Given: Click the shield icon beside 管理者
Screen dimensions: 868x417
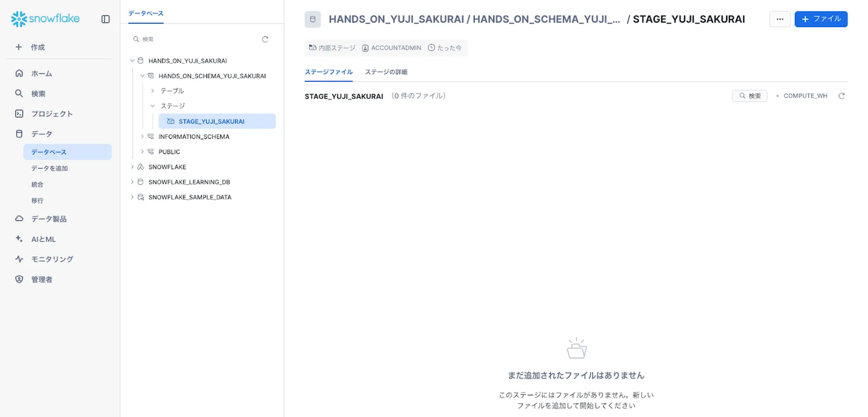Looking at the screenshot, I should click(x=19, y=279).
